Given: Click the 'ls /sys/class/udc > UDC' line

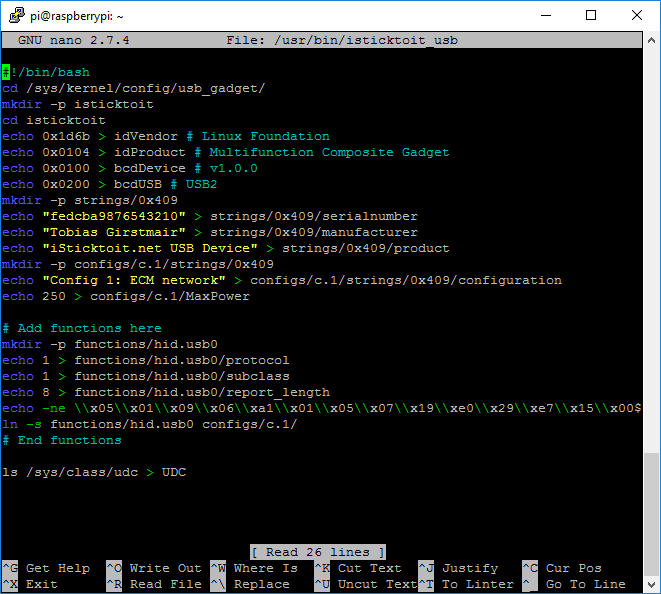Looking at the screenshot, I should point(94,472).
